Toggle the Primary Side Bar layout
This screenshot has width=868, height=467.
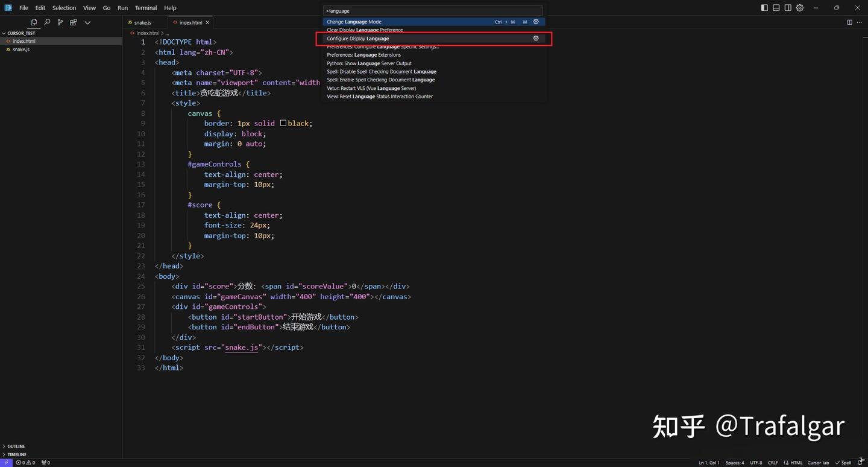[764, 8]
